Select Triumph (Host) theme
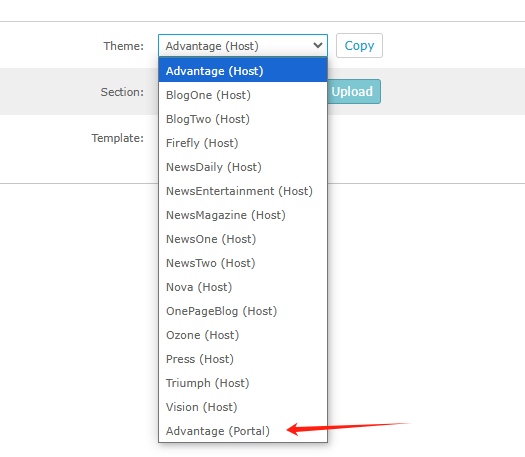 click(x=243, y=383)
